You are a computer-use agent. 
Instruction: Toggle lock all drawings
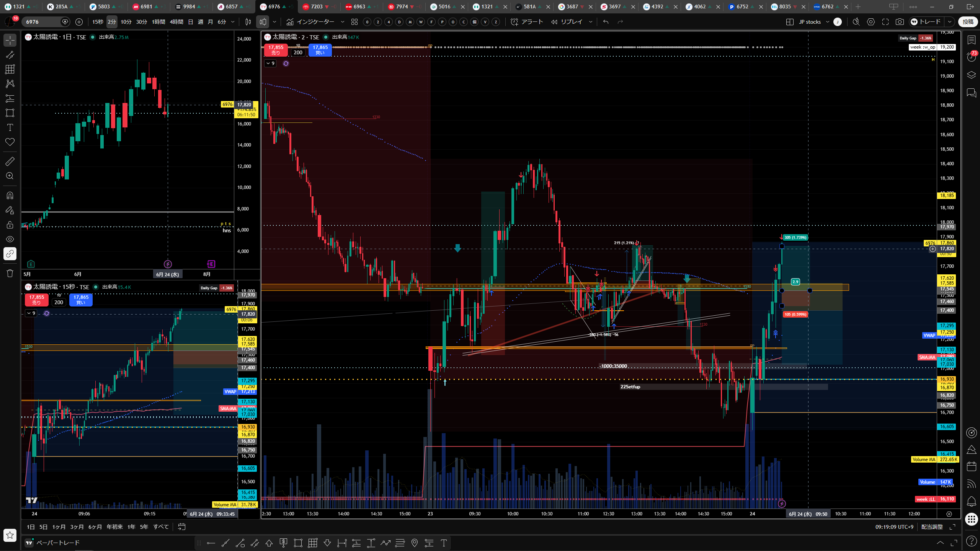(10, 225)
